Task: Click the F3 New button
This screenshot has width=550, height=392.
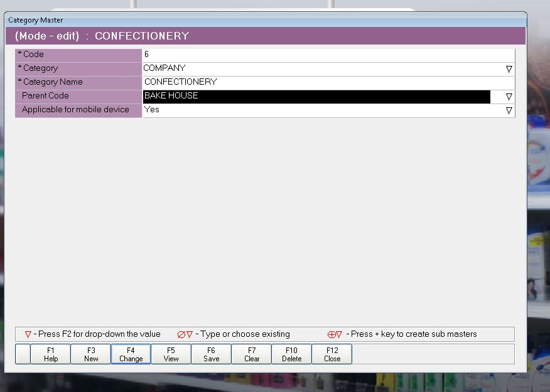Action: [x=91, y=354]
